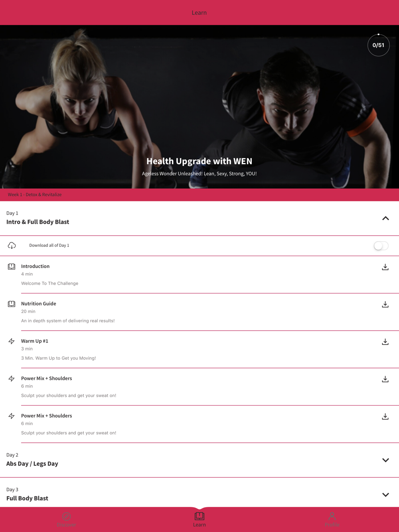Switch to the Learn tab
The image size is (399, 532).
click(199, 519)
